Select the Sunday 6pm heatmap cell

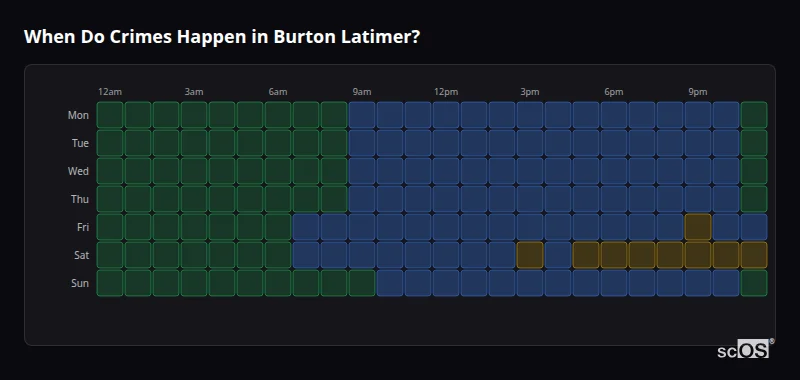tap(614, 283)
